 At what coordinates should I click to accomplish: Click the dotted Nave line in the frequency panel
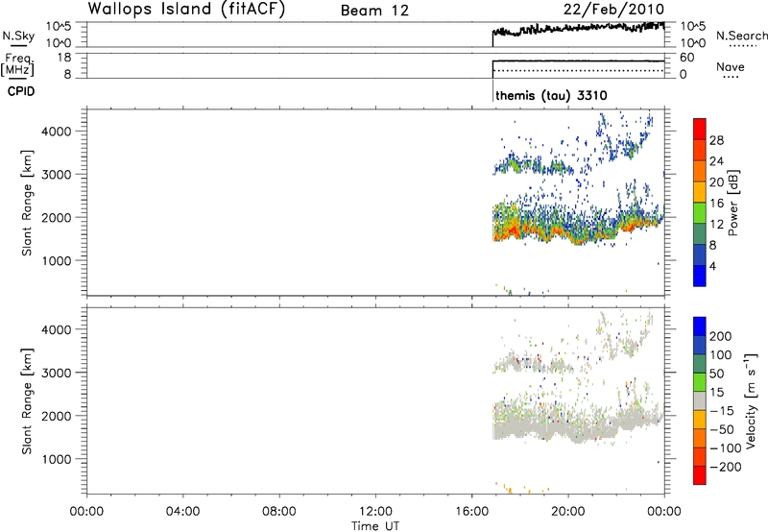pos(578,71)
